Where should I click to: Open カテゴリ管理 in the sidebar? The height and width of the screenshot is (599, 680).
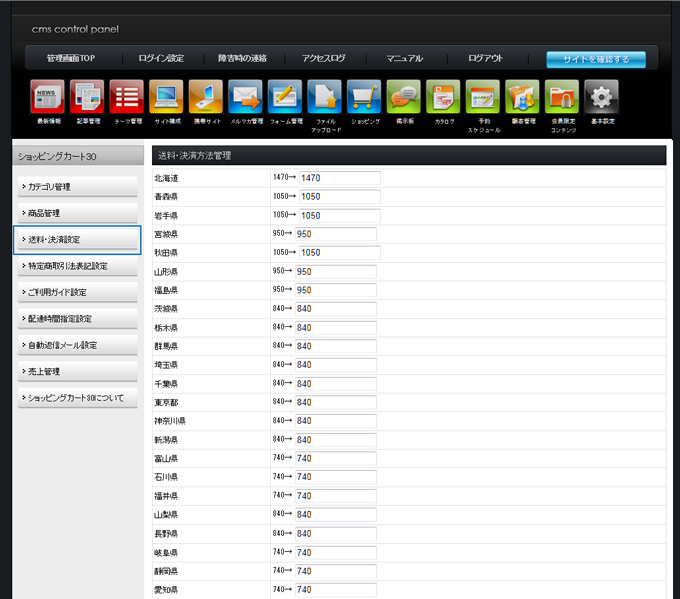tap(77, 187)
